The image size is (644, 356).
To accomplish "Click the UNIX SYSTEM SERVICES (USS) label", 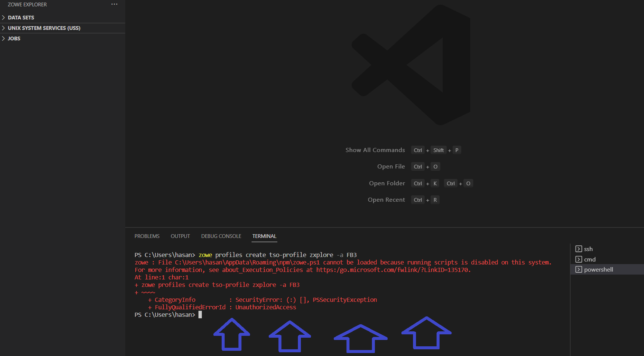I will coord(44,28).
